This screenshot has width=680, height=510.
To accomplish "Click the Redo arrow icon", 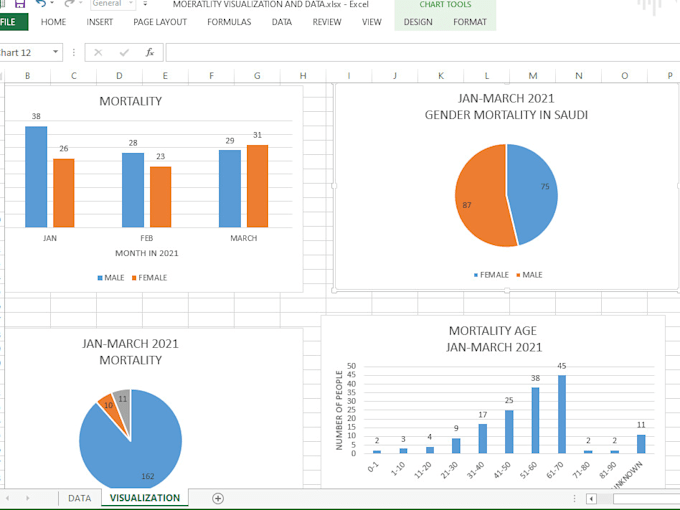I will tap(69, 4).
